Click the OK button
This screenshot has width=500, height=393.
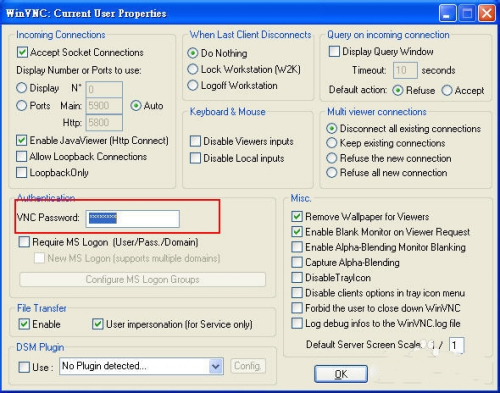(341, 374)
